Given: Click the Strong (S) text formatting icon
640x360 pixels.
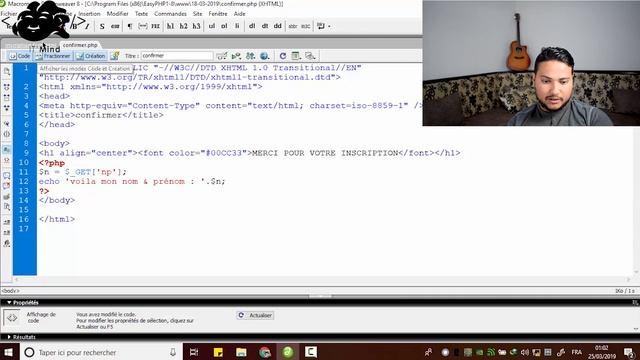Looking at the screenshot, I should click(x=102, y=26).
